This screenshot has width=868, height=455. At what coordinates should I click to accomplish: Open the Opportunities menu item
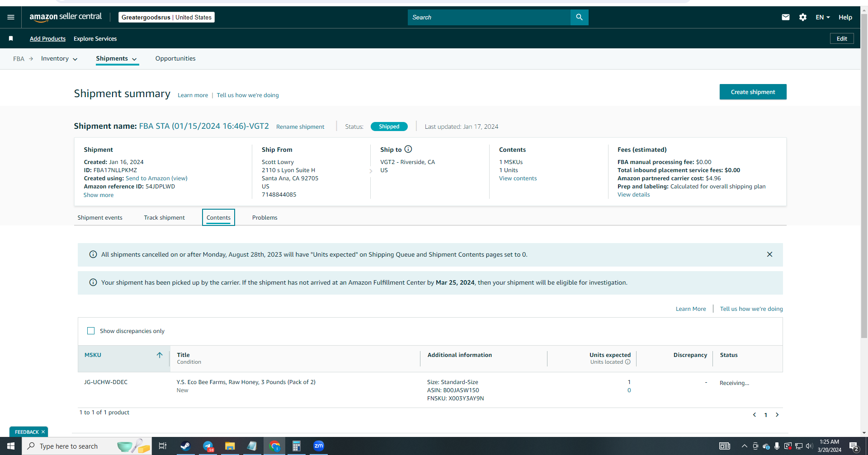(x=175, y=58)
